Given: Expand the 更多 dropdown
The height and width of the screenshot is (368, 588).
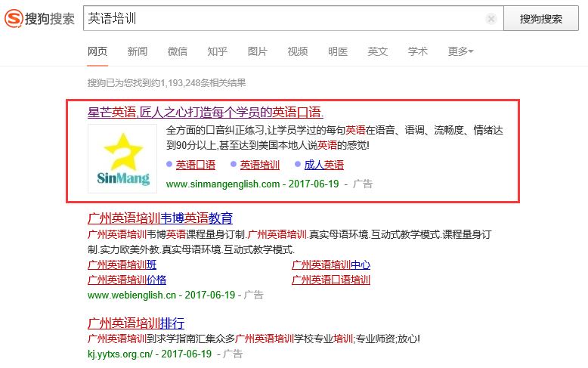Looking at the screenshot, I should [x=460, y=51].
